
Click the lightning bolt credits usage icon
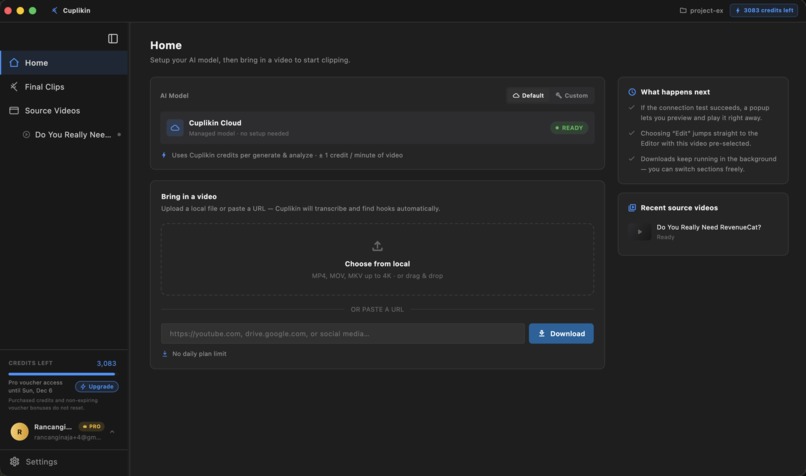tap(164, 155)
